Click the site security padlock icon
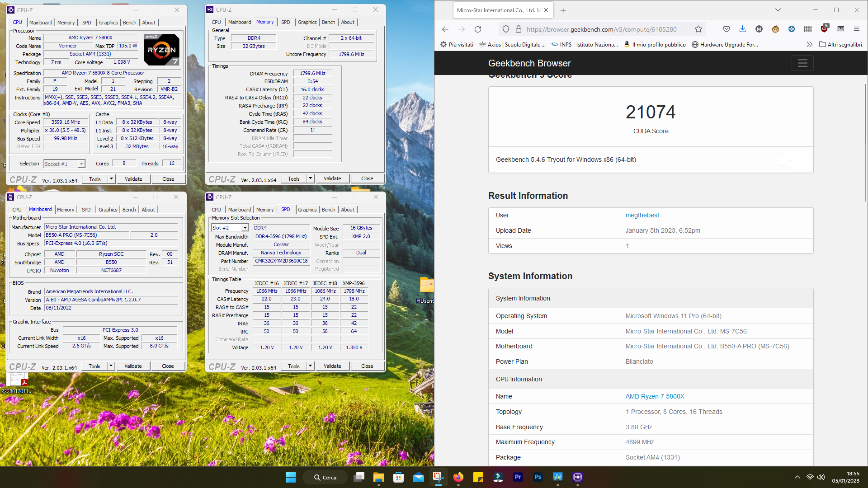 519,29
